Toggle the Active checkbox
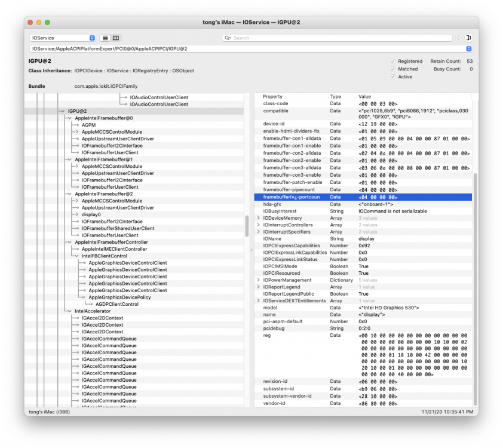 [x=392, y=76]
